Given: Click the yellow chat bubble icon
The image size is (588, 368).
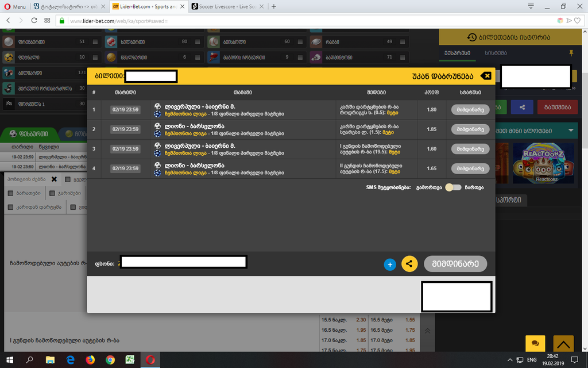Looking at the screenshot, I should point(535,344).
